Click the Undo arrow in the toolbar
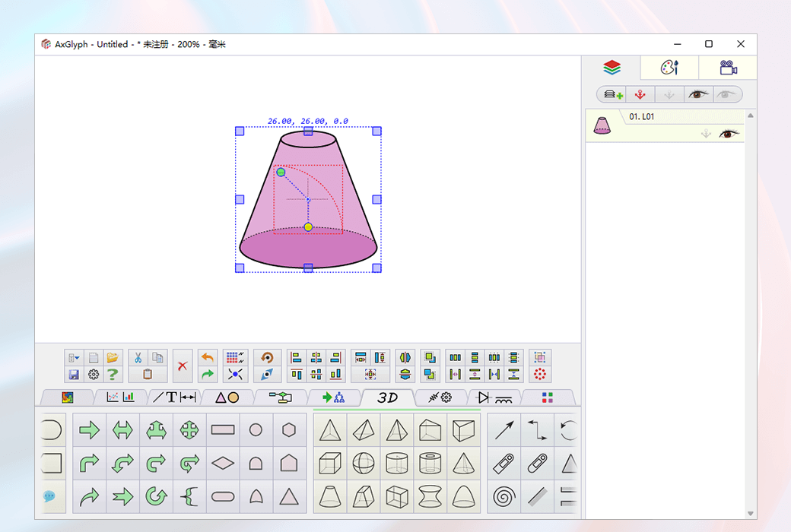This screenshot has height=532, width=791. pos(207,357)
